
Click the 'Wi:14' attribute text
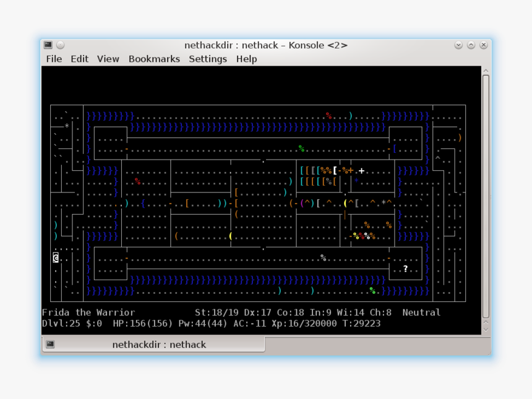[351, 312]
